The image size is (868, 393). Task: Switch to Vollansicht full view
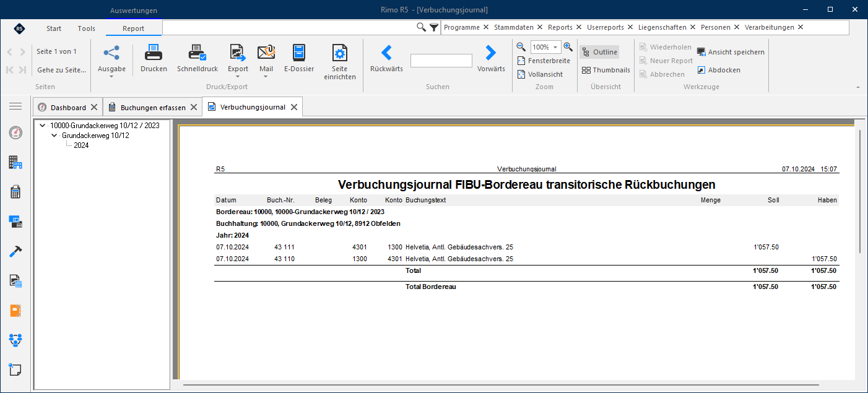coord(540,74)
